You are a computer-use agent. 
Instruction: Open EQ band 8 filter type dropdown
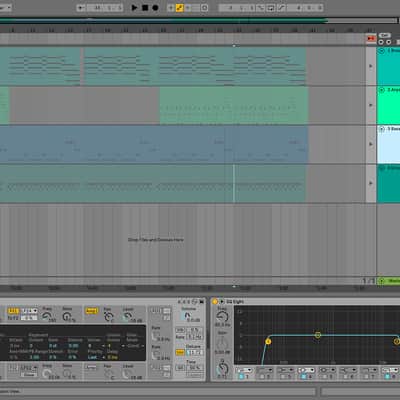pyautogui.click(x=390, y=370)
